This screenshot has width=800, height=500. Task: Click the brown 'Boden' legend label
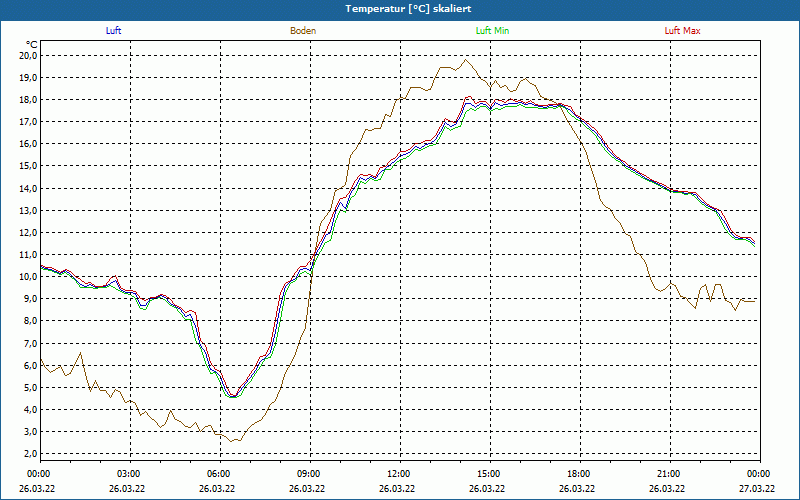pos(303,31)
